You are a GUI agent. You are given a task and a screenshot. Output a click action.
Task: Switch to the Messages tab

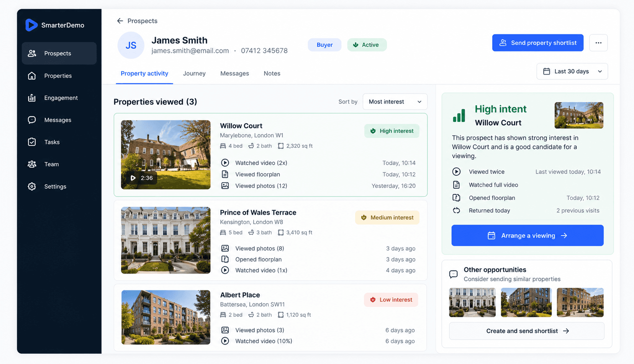coord(234,74)
